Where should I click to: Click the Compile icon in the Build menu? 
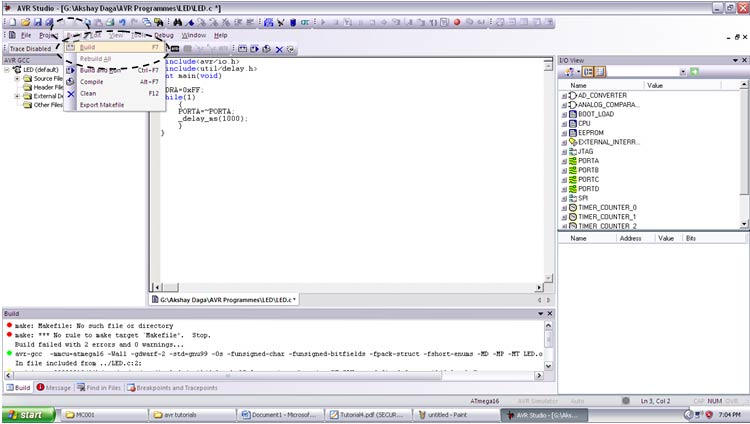(x=70, y=82)
